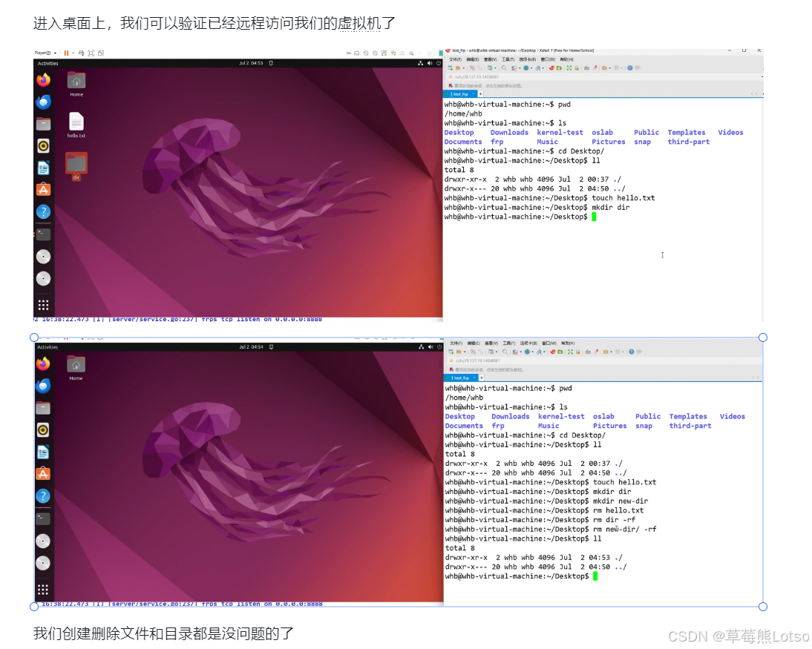Click volume icon in lower Ubuntu top bar
812x649 pixels.
(430, 347)
